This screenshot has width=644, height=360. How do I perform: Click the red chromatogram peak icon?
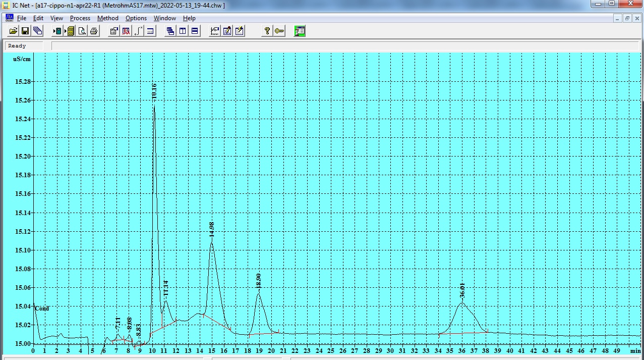126,31
